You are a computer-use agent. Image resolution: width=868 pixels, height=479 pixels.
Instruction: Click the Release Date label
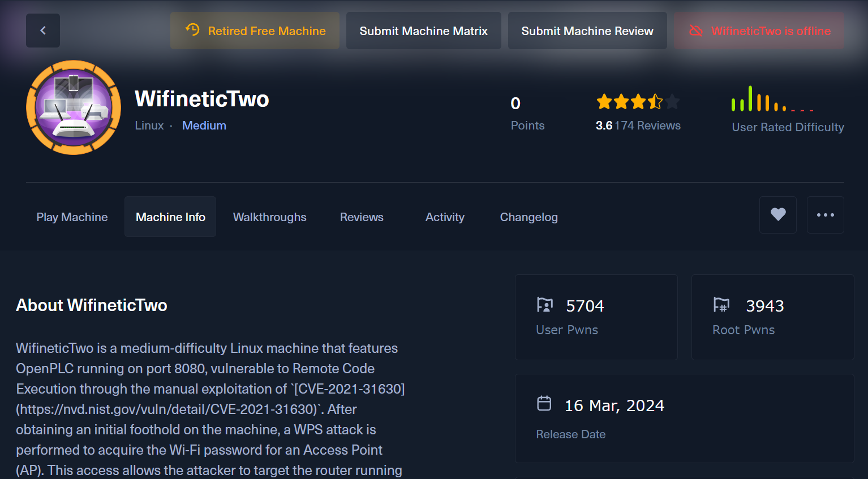pos(571,434)
